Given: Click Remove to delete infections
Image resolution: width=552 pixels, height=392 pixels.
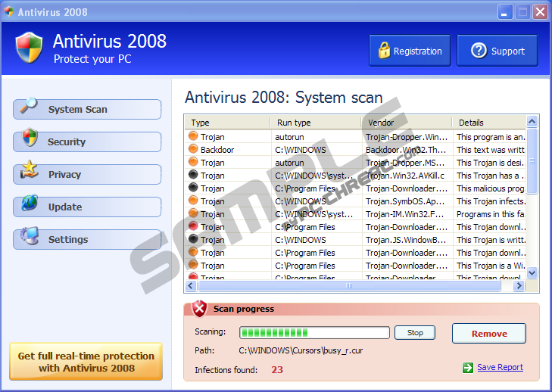Looking at the screenshot, I should tap(489, 333).
